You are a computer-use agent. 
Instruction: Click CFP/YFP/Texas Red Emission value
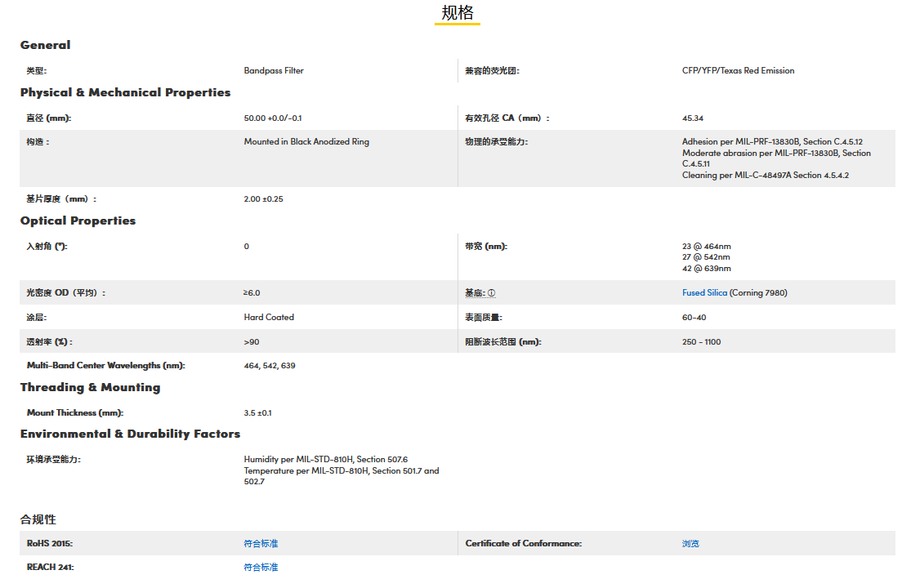point(738,70)
